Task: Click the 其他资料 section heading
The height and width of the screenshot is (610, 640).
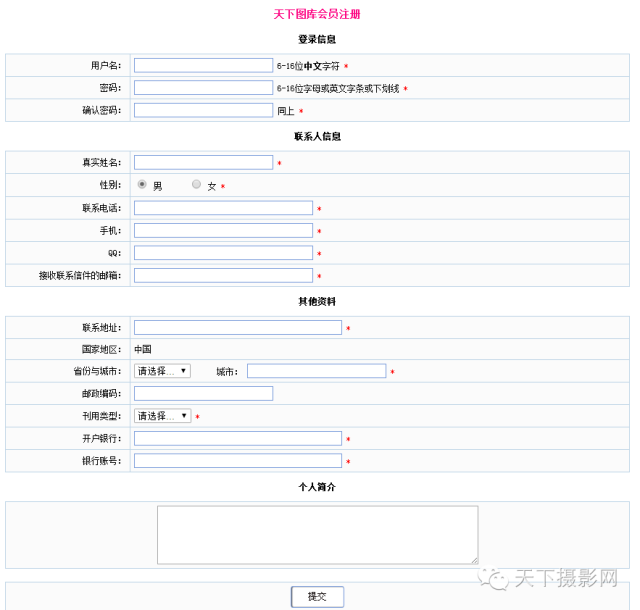Action: click(x=317, y=301)
